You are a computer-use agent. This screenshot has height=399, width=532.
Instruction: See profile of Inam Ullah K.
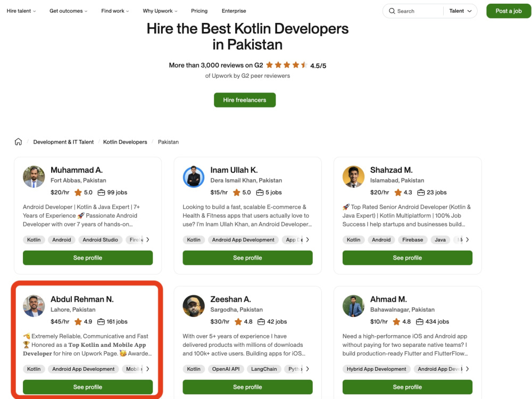(x=248, y=258)
